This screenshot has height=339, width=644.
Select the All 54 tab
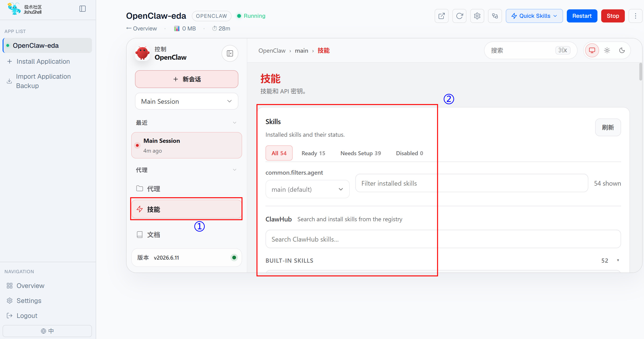[279, 153]
